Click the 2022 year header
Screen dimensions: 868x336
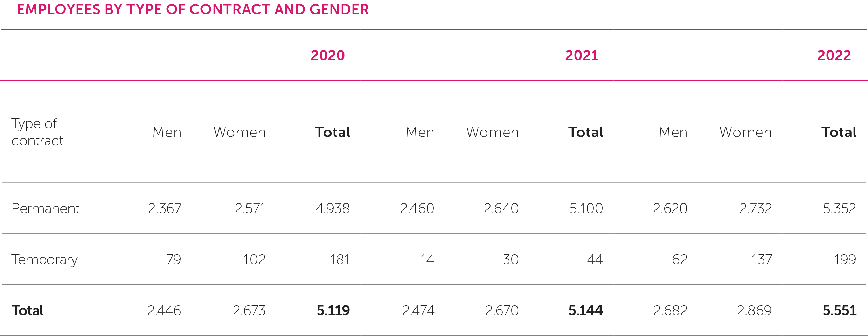[x=834, y=56]
